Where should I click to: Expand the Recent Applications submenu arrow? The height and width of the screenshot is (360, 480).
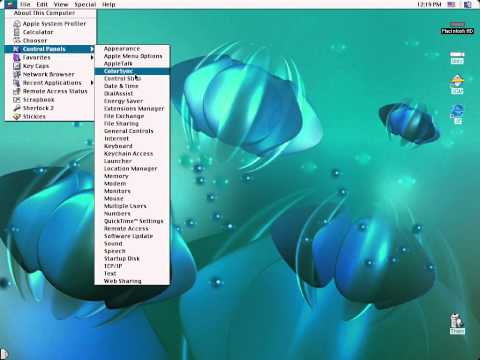92,83
